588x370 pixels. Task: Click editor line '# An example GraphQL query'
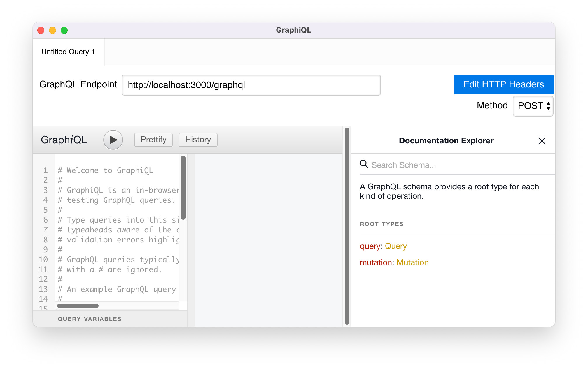(117, 289)
